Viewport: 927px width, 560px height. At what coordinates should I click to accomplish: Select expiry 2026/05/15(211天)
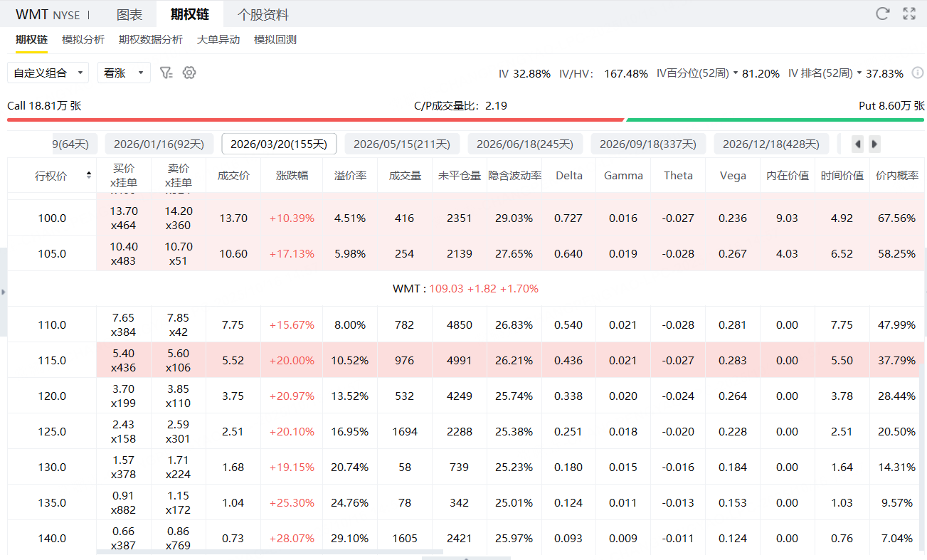403,144
